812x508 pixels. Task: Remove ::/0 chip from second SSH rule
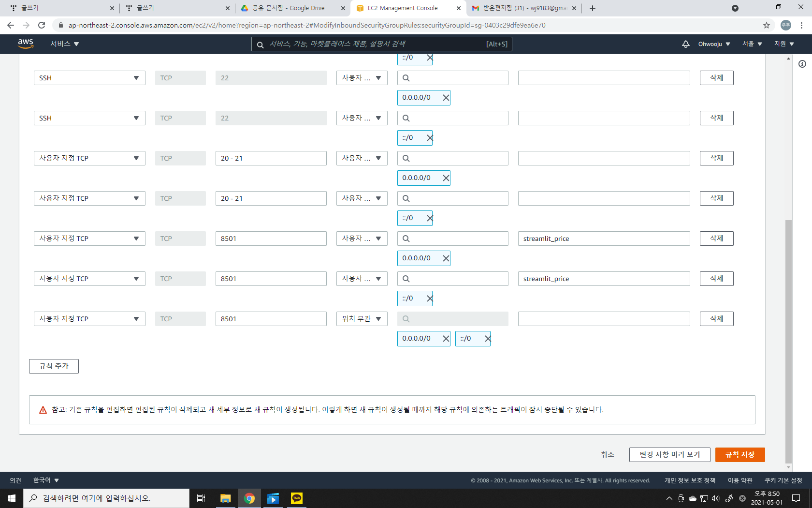click(430, 138)
